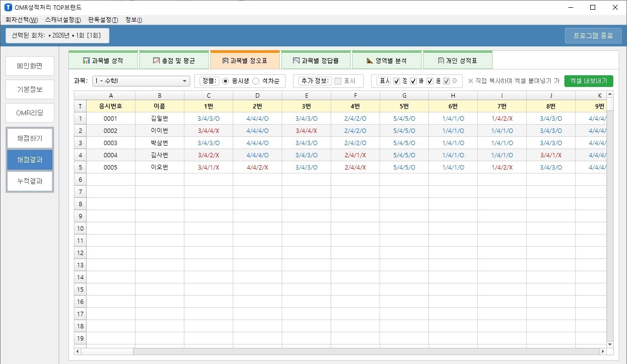Screen dimensions: 627x364
Task: Select 석차순 sort radio button
Action: pyautogui.click(x=256, y=81)
